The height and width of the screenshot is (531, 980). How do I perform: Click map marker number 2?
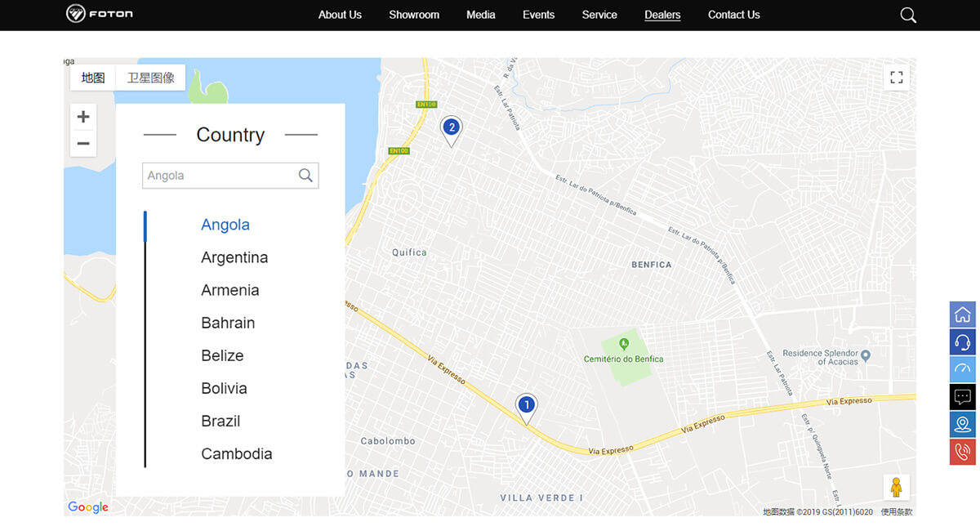(x=451, y=129)
